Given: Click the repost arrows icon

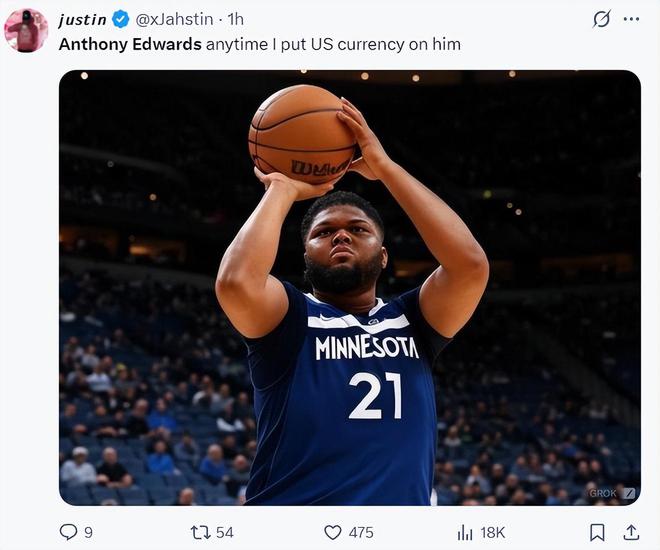Looking at the screenshot, I should (201, 532).
